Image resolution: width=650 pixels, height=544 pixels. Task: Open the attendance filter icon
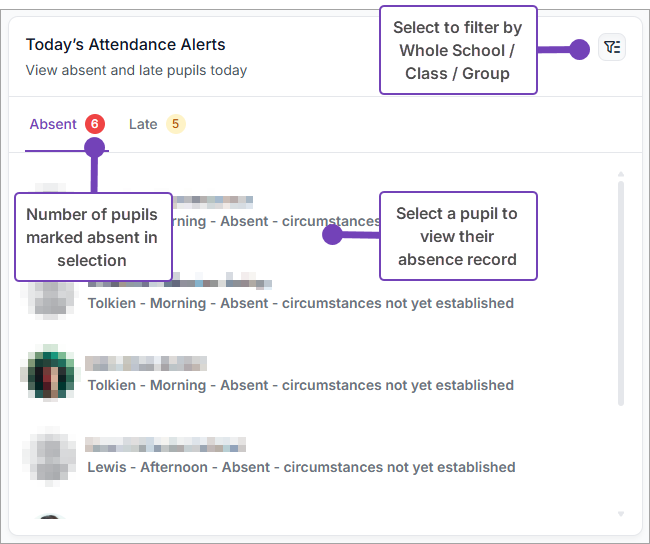click(x=612, y=48)
